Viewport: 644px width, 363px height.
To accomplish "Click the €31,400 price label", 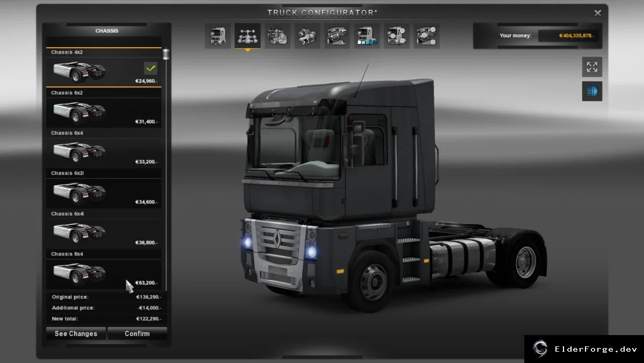I will 147,122.
